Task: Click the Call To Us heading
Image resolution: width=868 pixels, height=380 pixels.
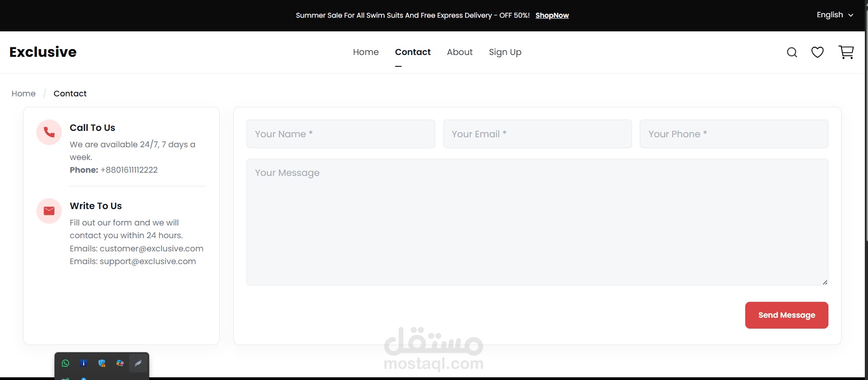Action: (92, 128)
